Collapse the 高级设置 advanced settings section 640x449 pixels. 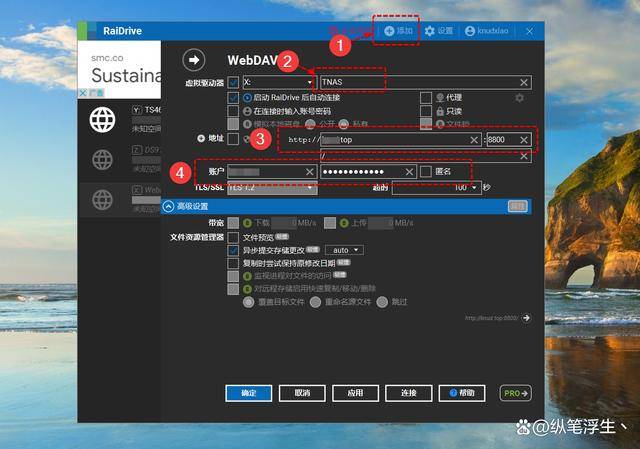(x=169, y=206)
